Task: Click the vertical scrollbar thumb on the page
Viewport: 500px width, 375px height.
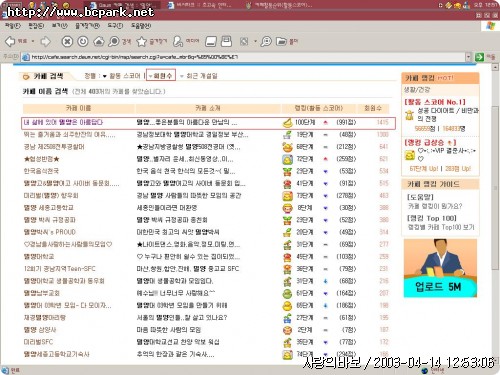Action: click(495, 187)
